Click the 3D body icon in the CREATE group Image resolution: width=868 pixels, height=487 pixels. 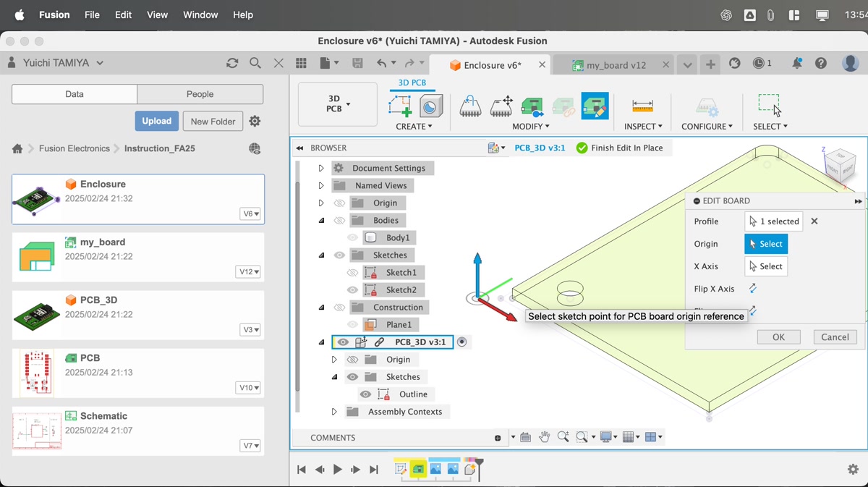tap(431, 106)
